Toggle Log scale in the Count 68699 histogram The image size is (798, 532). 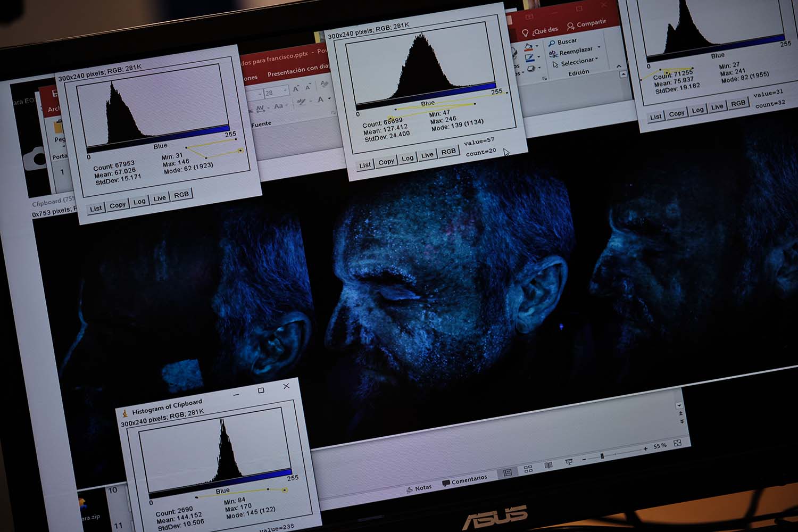pyautogui.click(x=408, y=159)
